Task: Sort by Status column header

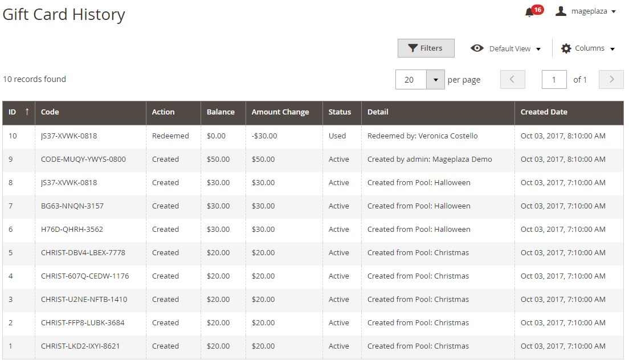Action: click(x=340, y=112)
